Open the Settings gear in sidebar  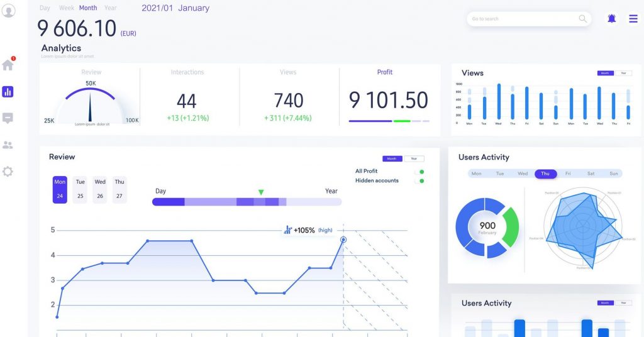(x=8, y=171)
